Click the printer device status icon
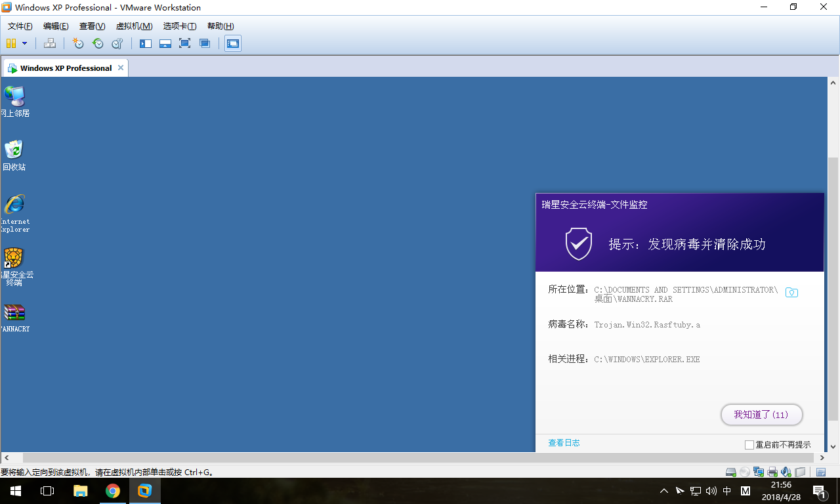Screen dimensions: 840x504 click(x=772, y=472)
